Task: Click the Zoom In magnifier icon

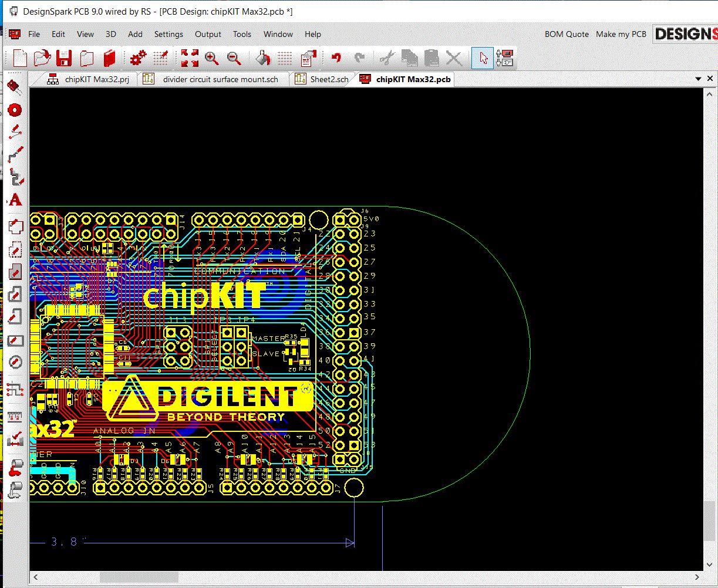Action: pyautogui.click(x=211, y=58)
